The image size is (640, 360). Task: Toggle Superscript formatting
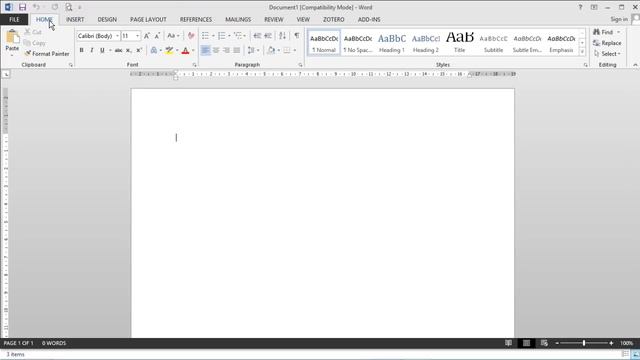[x=139, y=50]
